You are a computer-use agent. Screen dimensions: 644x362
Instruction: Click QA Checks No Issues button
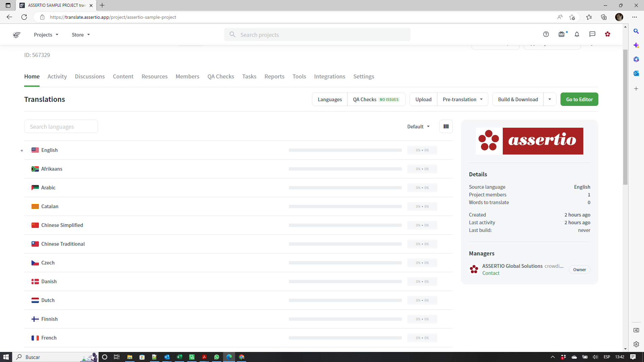point(376,99)
